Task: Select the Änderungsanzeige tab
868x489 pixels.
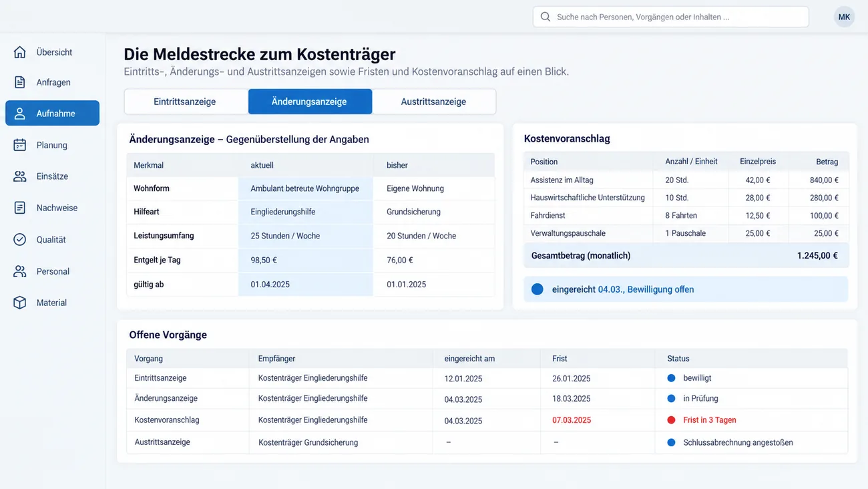Action: click(310, 102)
